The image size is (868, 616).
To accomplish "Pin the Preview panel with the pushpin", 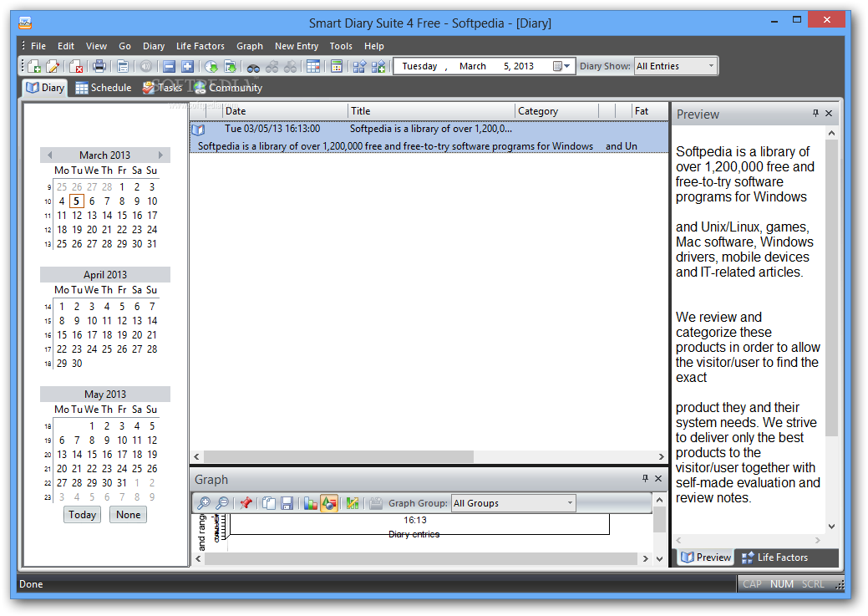I will tap(815, 113).
